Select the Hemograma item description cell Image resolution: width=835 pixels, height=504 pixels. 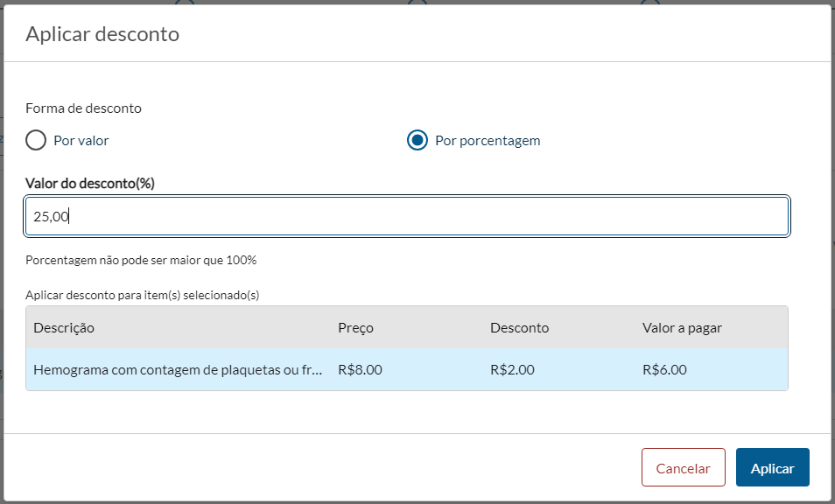tap(179, 369)
